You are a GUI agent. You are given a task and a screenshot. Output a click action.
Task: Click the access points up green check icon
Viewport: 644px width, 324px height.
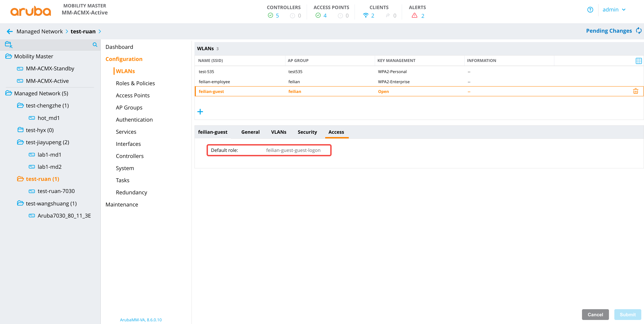(x=318, y=15)
